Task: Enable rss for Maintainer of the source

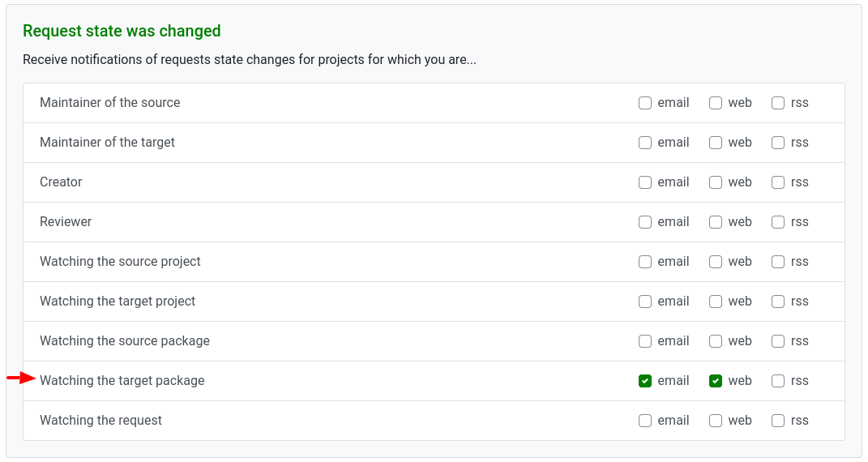Action: 778,103
